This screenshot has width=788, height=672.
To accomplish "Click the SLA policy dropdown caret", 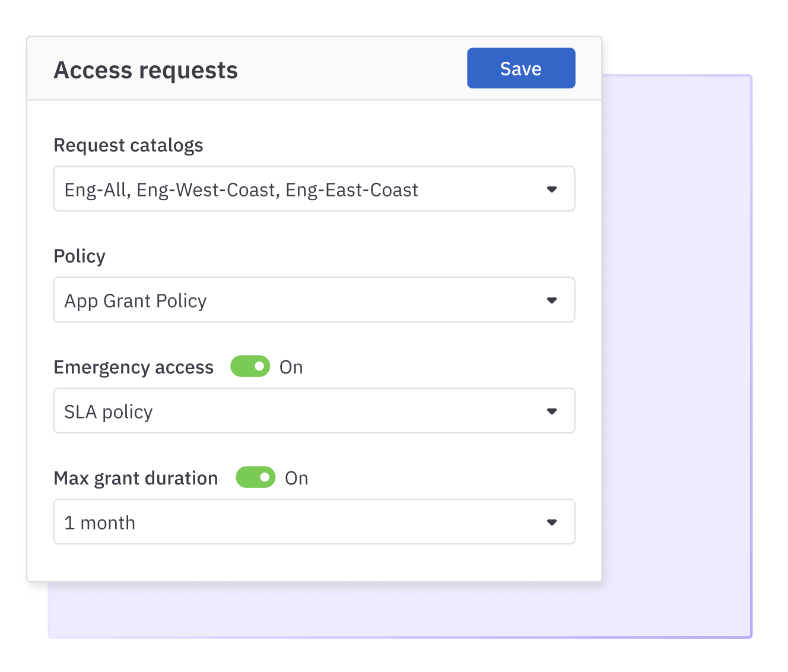I will pyautogui.click(x=551, y=411).
